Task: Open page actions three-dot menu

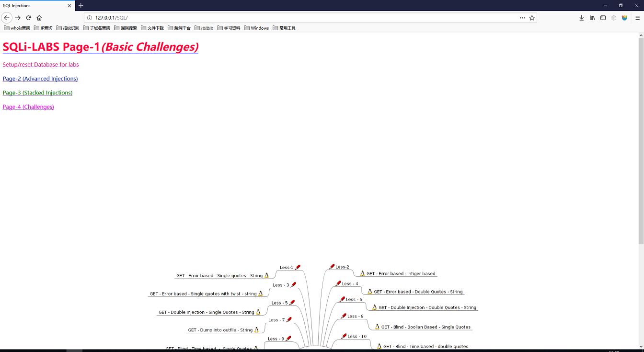Action: click(522, 18)
